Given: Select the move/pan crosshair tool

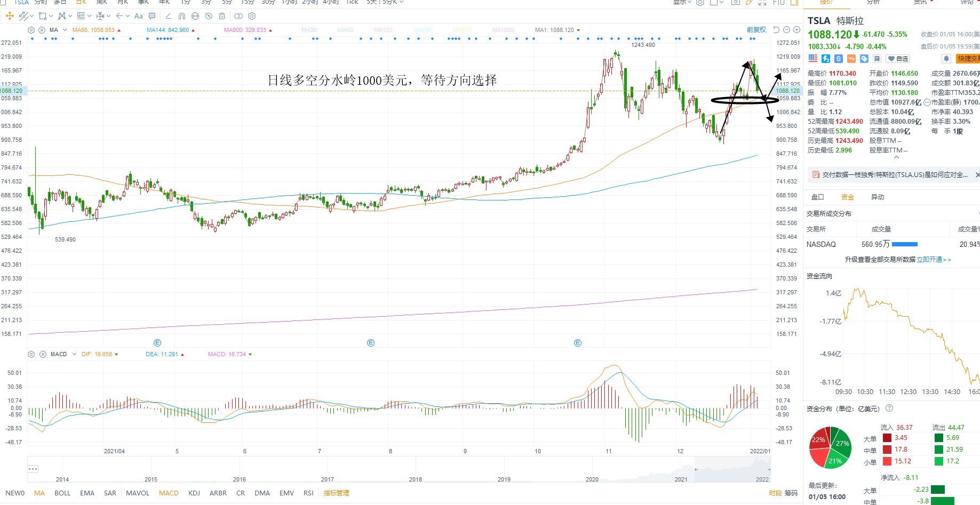Looking at the screenshot, I should point(10,16).
